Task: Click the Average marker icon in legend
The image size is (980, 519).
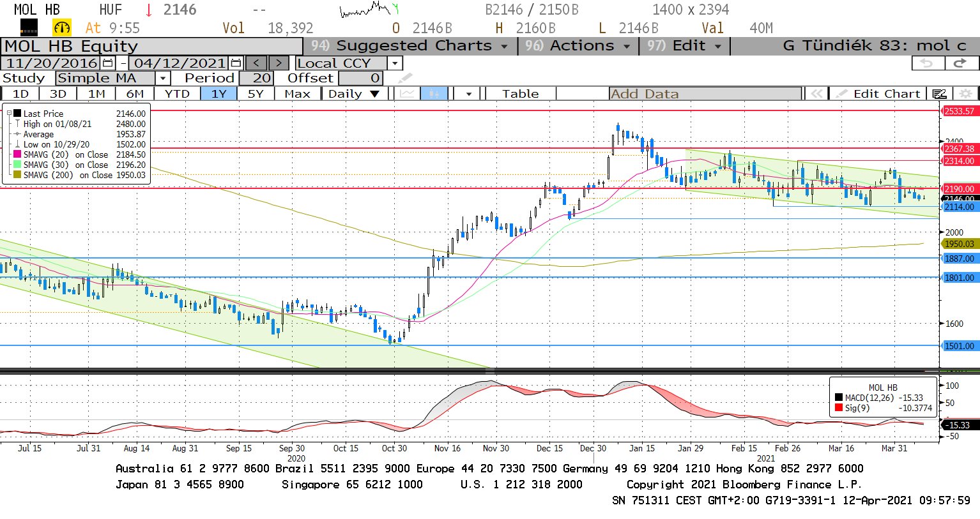Action: pos(18,134)
